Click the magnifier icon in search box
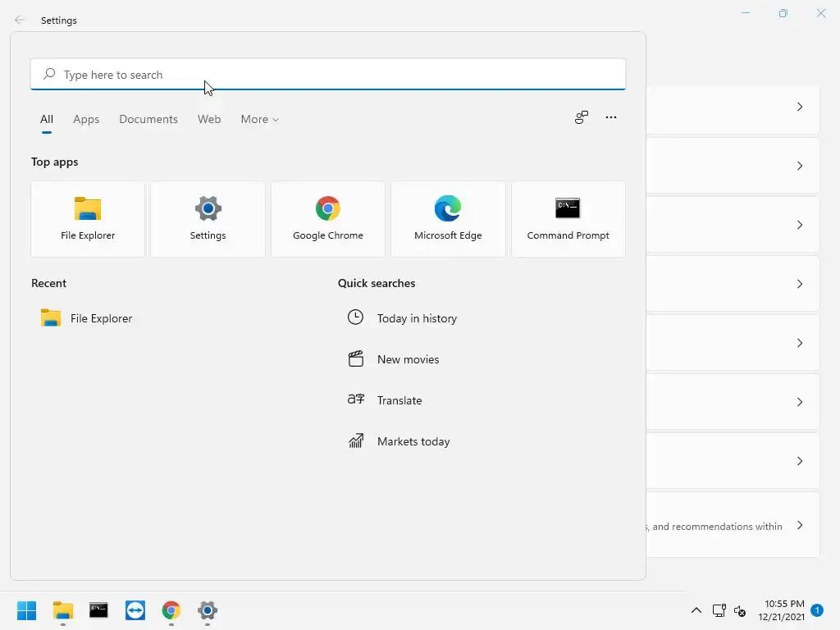This screenshot has width=840, height=630. (49, 74)
